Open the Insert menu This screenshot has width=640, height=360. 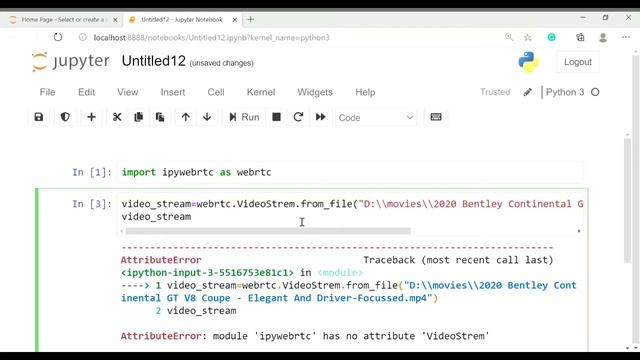(x=173, y=92)
